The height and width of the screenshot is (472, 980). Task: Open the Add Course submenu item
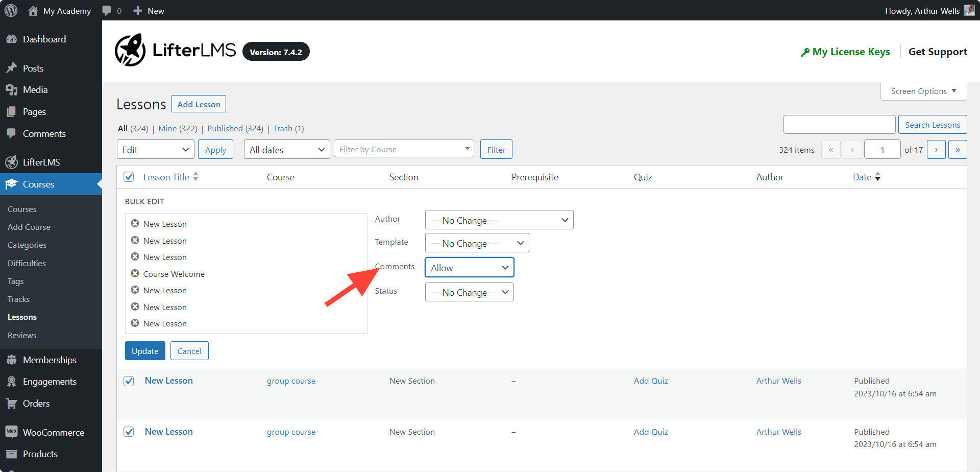[29, 227]
